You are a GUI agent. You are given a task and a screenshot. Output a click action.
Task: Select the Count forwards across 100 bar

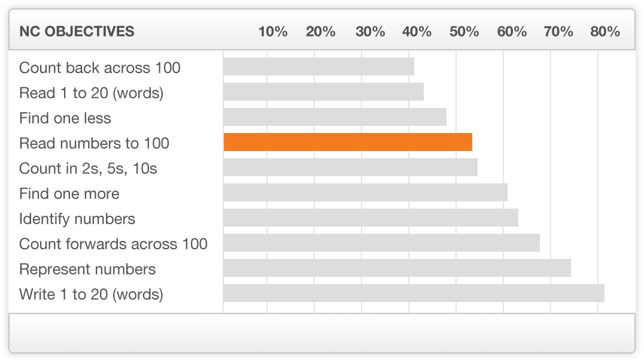coord(382,243)
